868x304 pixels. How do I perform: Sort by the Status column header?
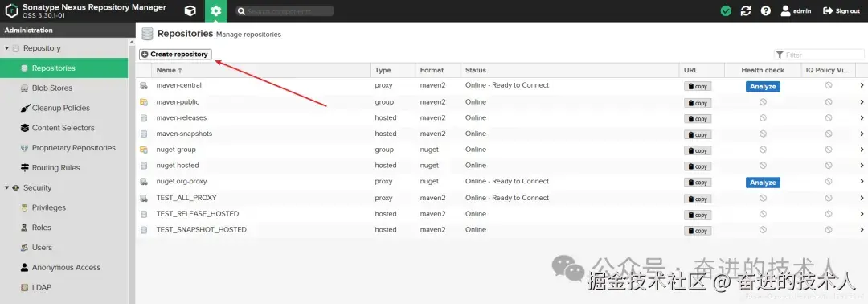click(x=570, y=70)
